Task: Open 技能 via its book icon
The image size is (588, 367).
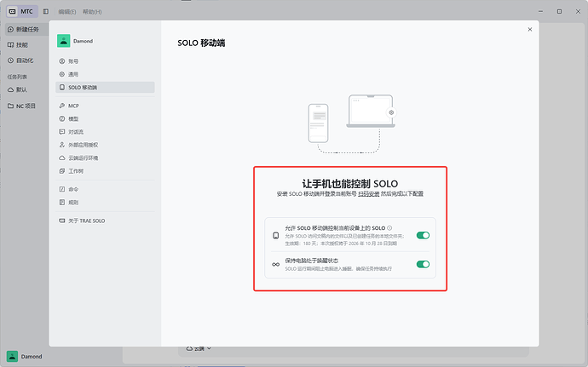Action: click(10, 45)
